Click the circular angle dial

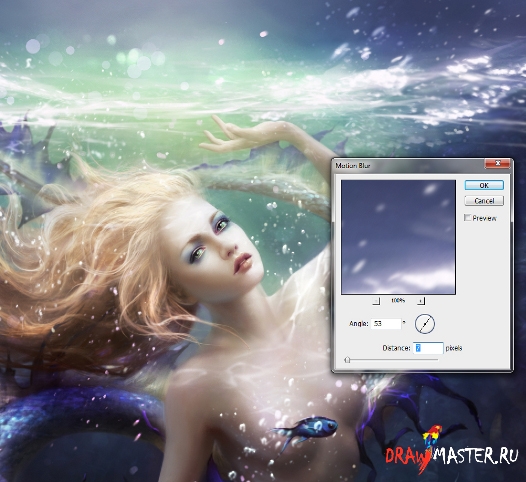(425, 324)
